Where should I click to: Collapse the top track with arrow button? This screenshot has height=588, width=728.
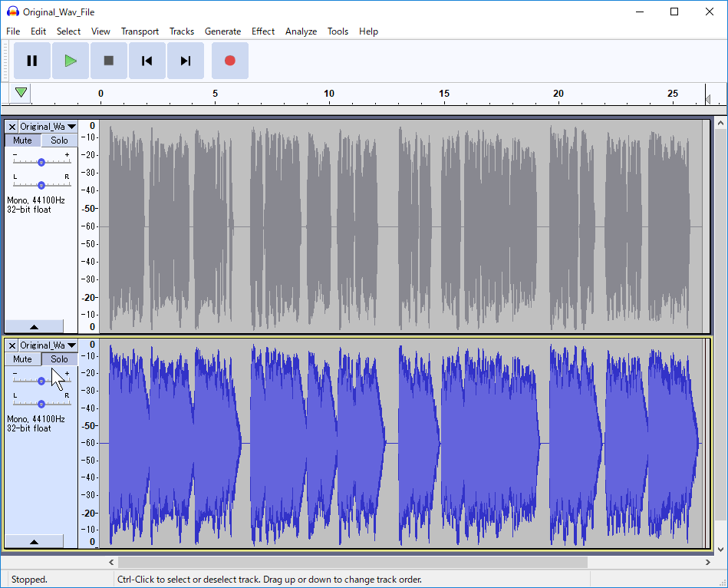coord(34,326)
